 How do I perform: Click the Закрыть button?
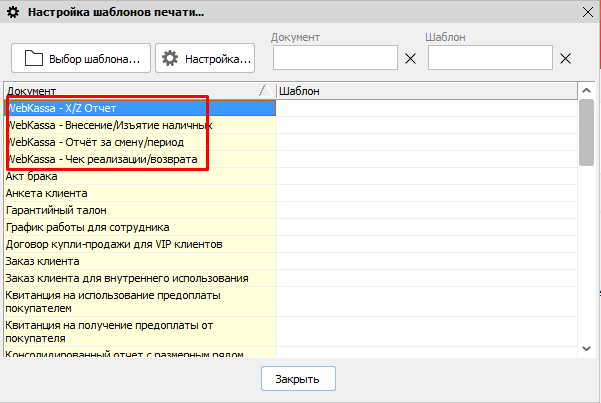(298, 378)
